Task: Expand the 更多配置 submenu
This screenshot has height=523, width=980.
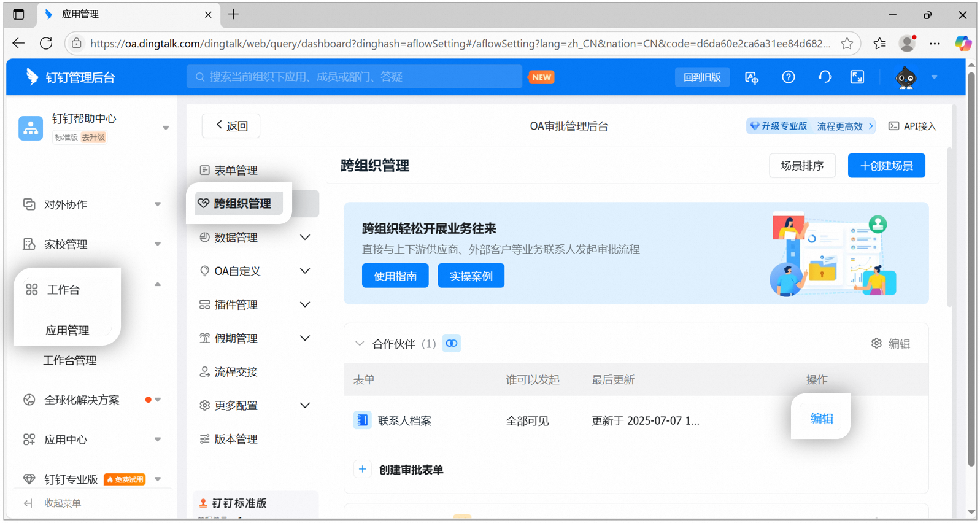Action: 305,405
